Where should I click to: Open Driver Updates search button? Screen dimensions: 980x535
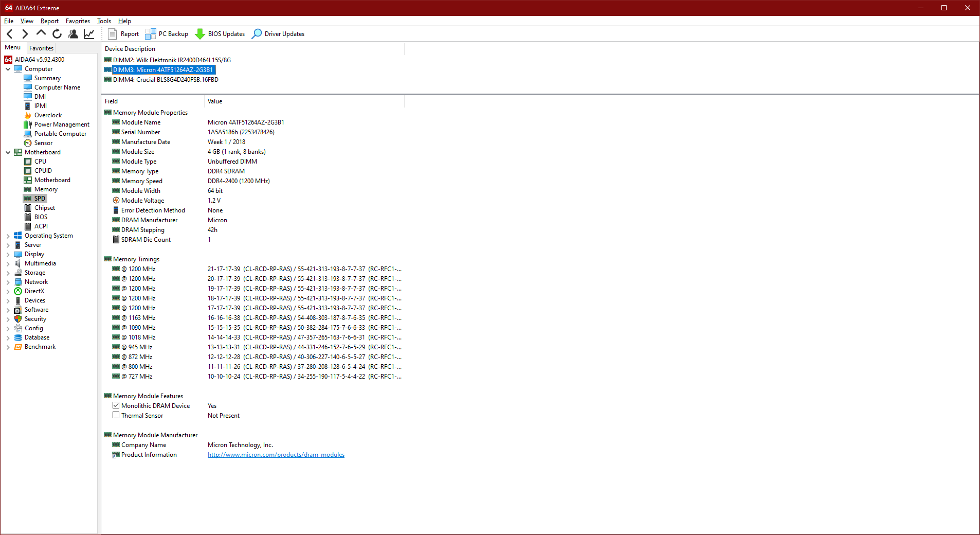[278, 34]
